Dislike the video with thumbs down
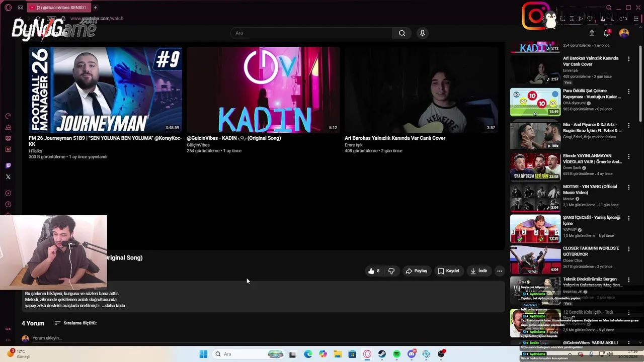 pyautogui.click(x=391, y=271)
